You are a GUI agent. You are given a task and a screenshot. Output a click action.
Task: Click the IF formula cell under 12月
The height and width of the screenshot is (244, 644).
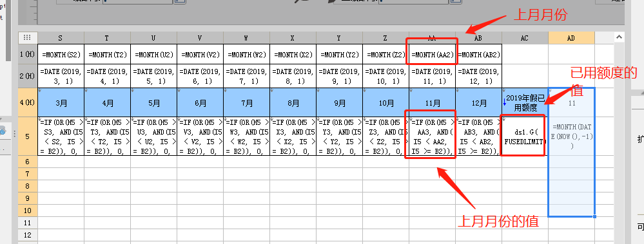(478, 136)
